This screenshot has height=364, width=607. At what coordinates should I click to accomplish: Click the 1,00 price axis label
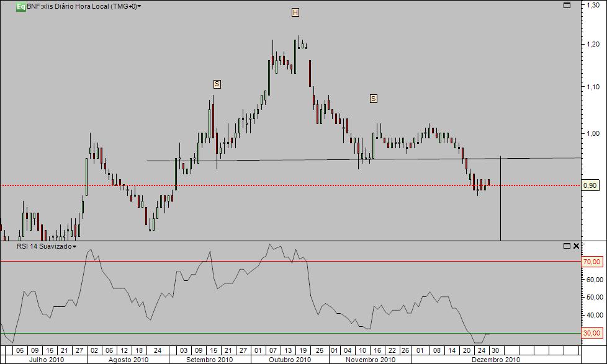click(593, 133)
